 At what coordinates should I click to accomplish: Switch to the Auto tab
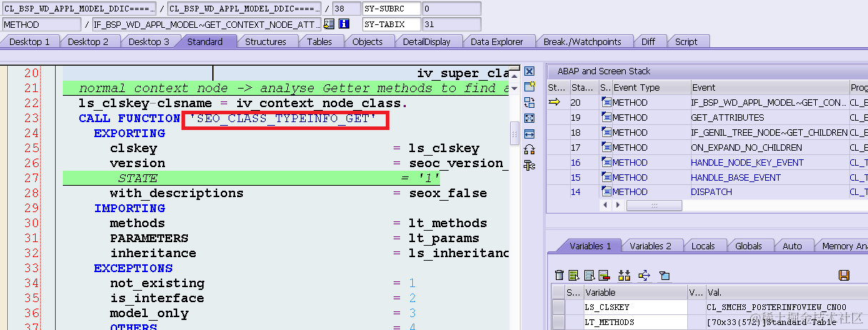pos(792,246)
